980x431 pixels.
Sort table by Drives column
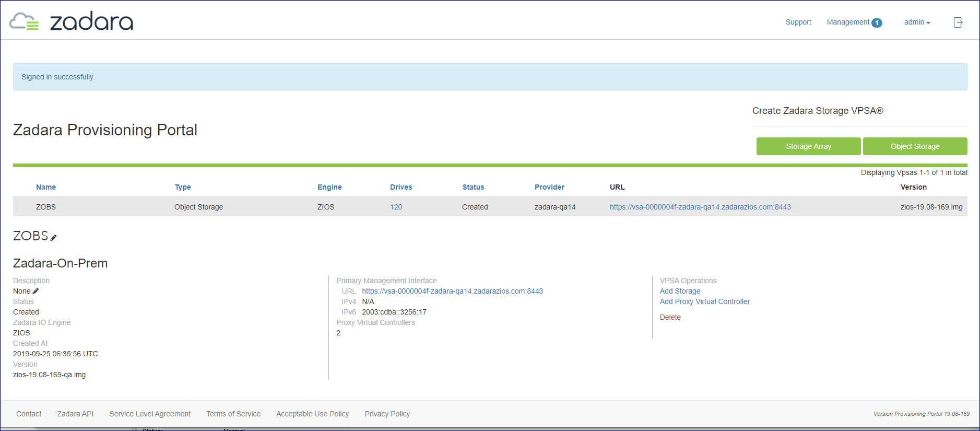click(401, 187)
